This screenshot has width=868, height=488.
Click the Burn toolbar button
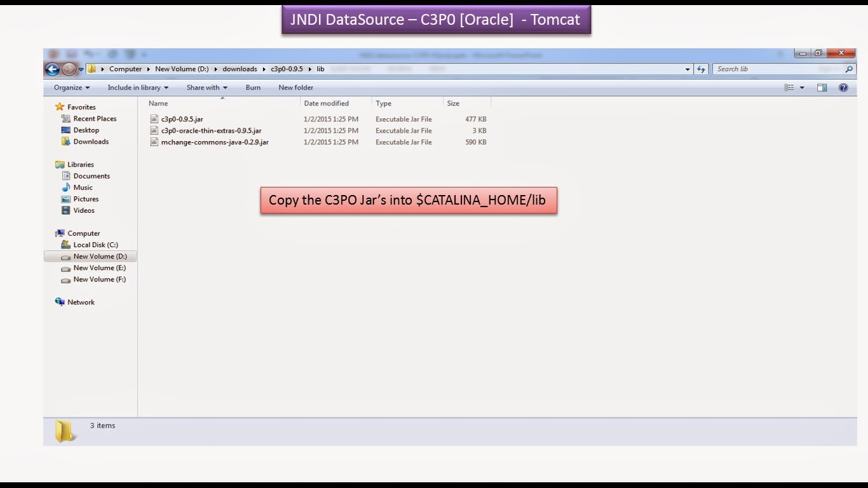pyautogui.click(x=253, y=88)
